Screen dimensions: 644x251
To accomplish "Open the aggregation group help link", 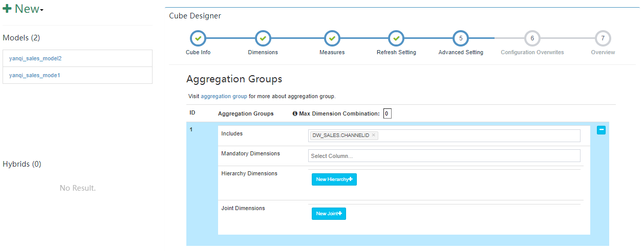I will 224,96.
